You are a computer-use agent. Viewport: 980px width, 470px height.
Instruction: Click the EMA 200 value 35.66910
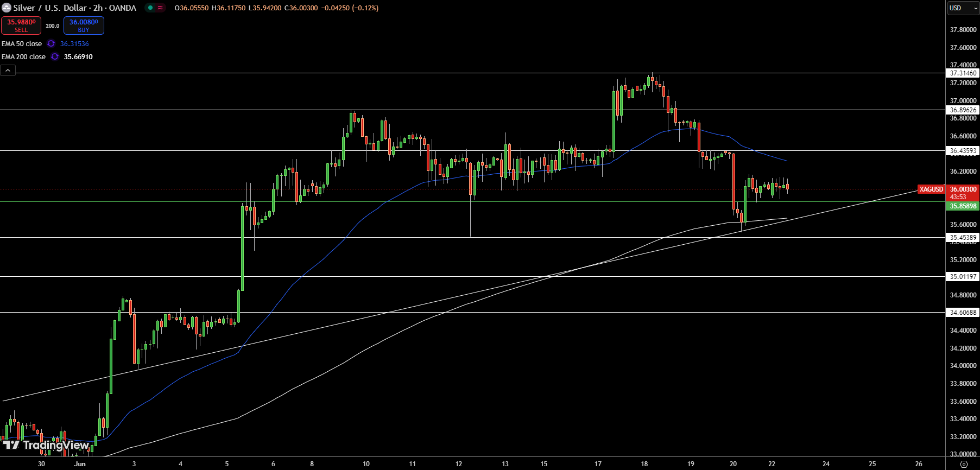click(78, 56)
